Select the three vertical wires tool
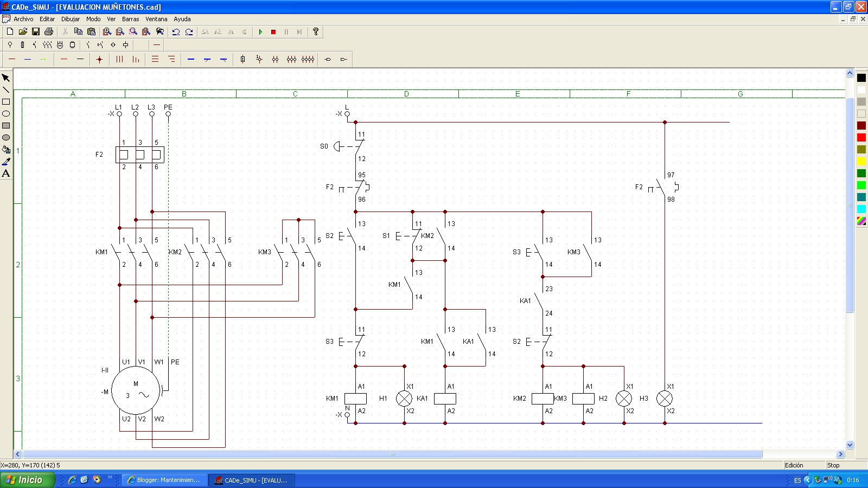This screenshot has height=488, width=868. [x=119, y=59]
